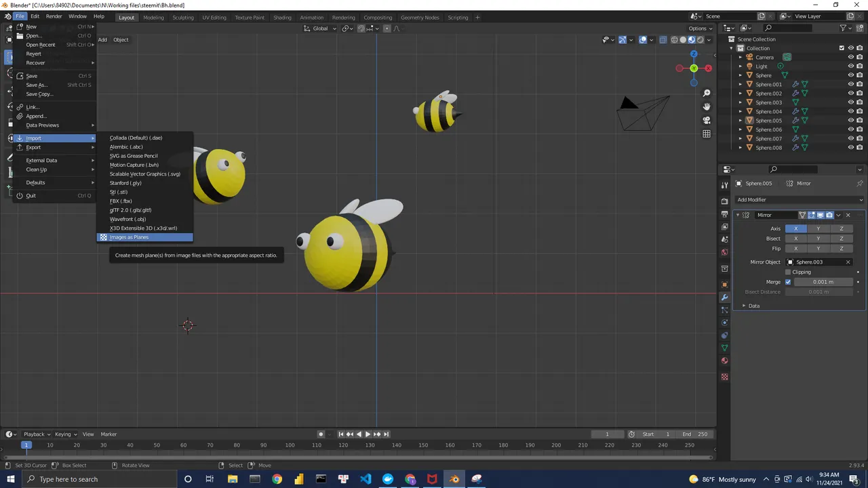Collapse the Collection in outliner
This screenshot has height=488, width=868.
click(x=732, y=48)
